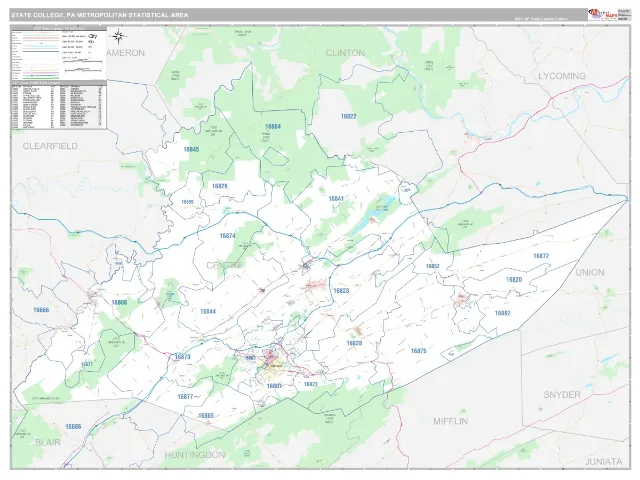
Task: Select the JUNIATA county label
Action: coord(604,462)
